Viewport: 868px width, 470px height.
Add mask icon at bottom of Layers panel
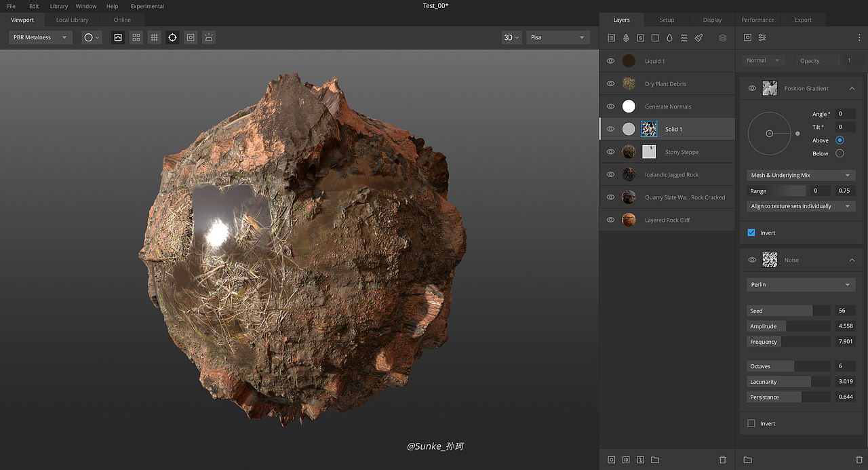click(611, 460)
